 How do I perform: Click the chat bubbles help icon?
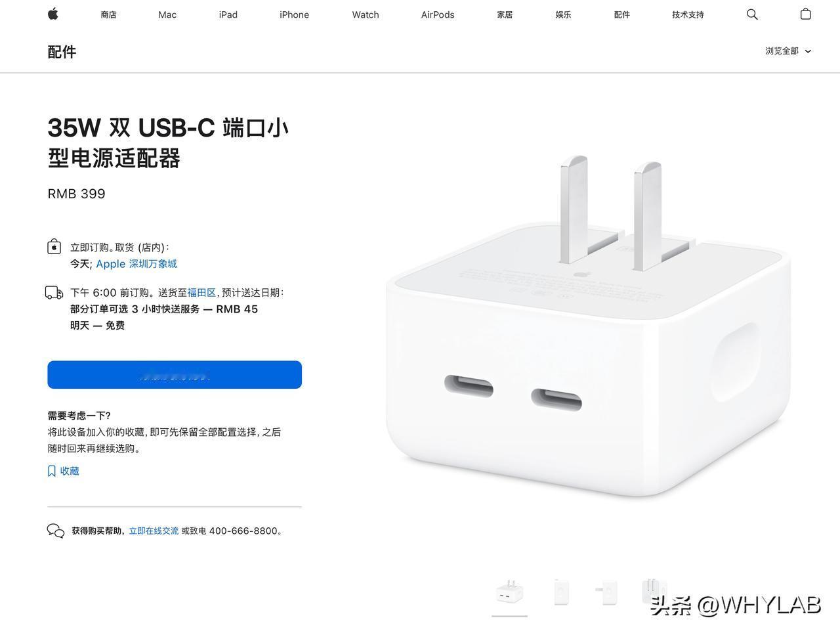coord(56,531)
